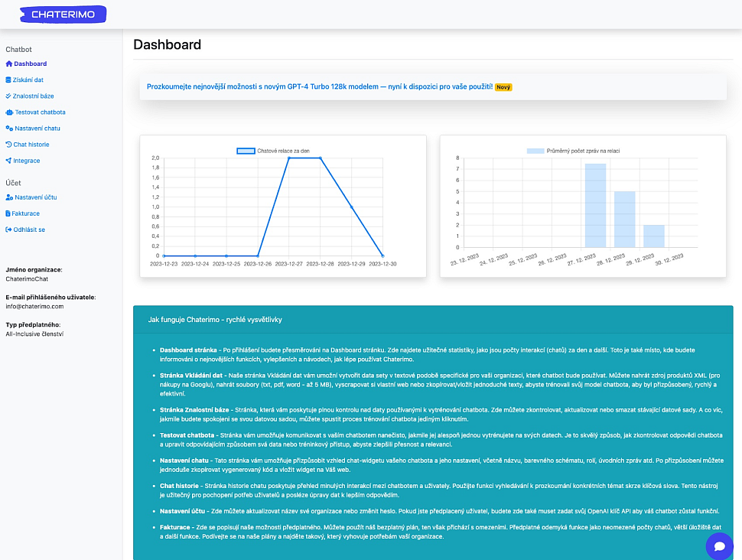
Task: Log out using Odhlásit se
Action: click(29, 230)
